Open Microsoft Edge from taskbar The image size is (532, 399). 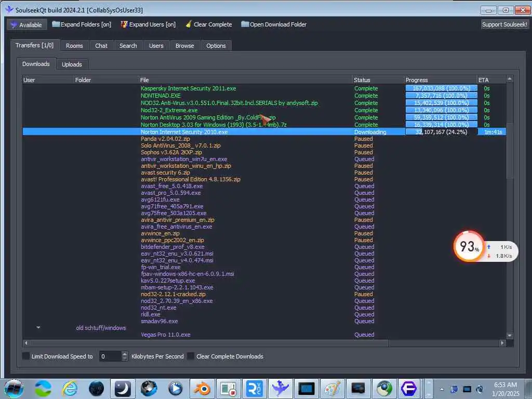coord(43,389)
